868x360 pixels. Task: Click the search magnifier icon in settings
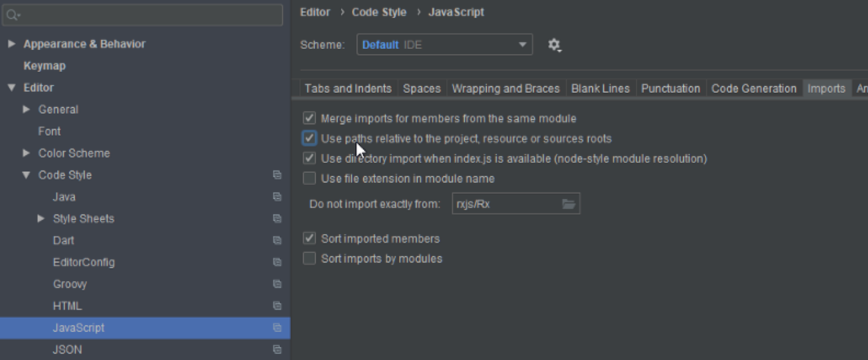(13, 15)
